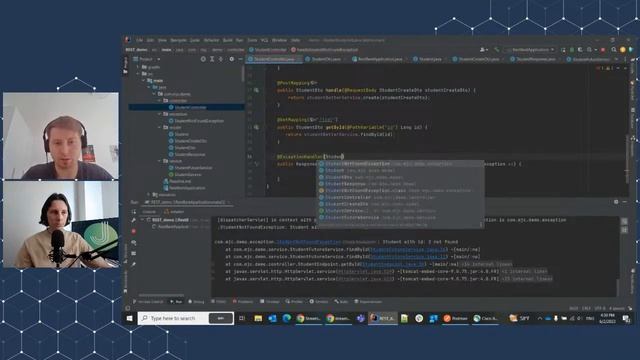The width and height of the screenshot is (640, 360).
Task: Open the Terminal tool window button
Action: 270,302
